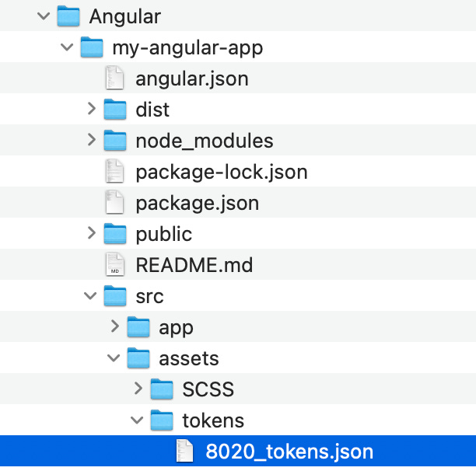Click the Angular folder icon

(x=68, y=16)
